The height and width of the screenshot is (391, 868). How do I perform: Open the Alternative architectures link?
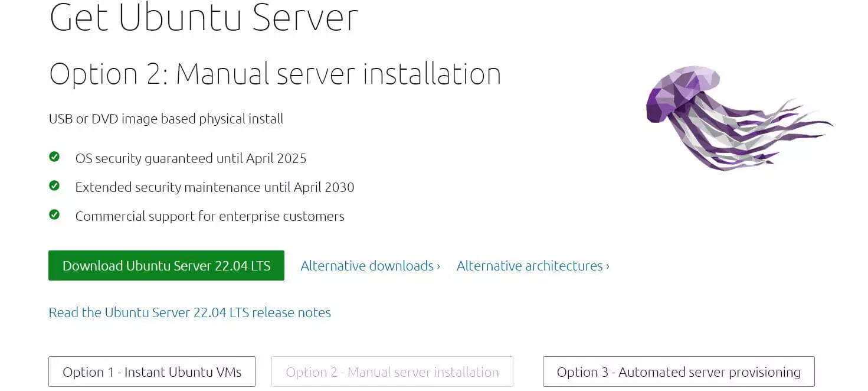[529, 266]
